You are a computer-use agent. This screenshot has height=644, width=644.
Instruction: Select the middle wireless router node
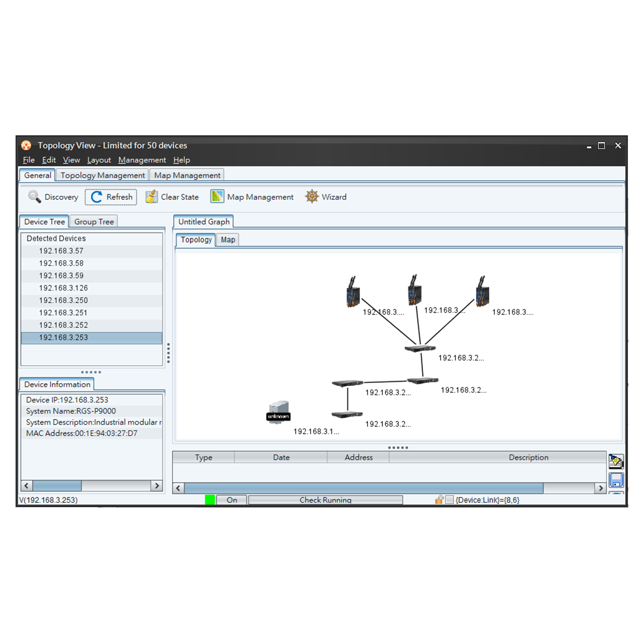pos(414,290)
